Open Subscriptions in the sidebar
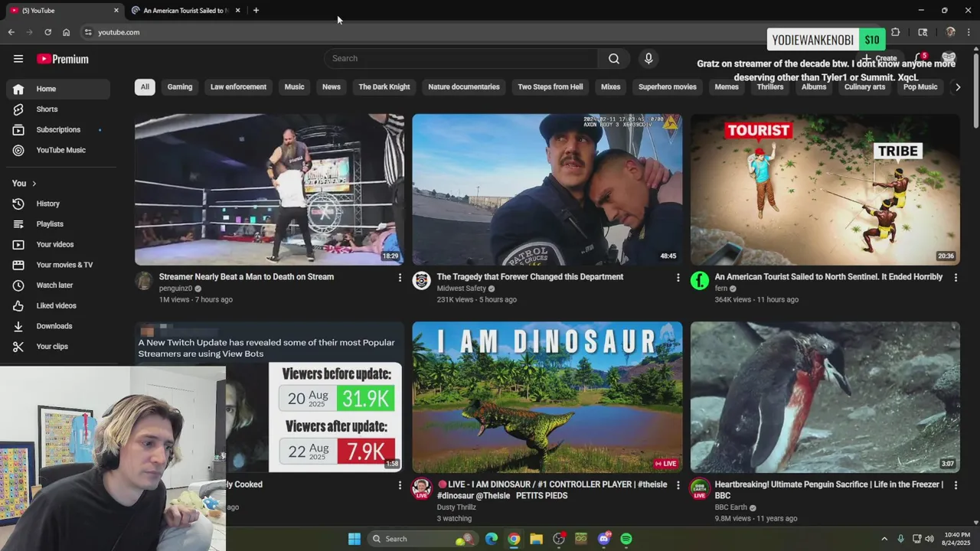This screenshot has height=551, width=980. click(58, 130)
